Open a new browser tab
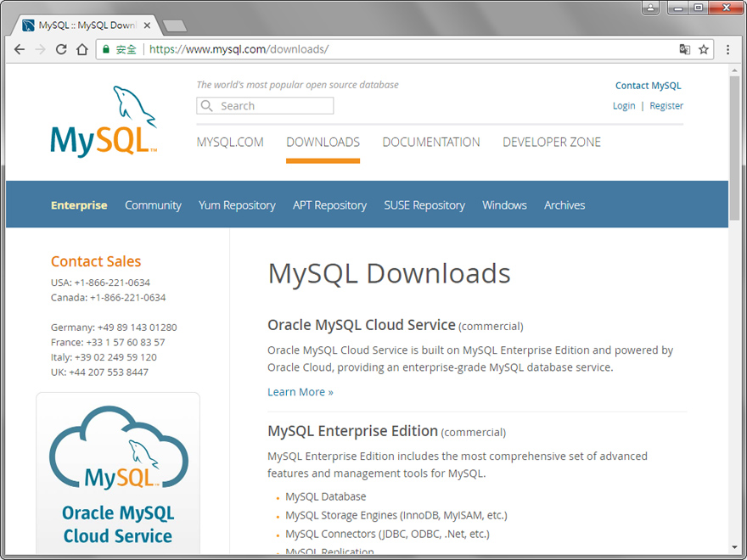The image size is (747, 560). [x=174, y=25]
